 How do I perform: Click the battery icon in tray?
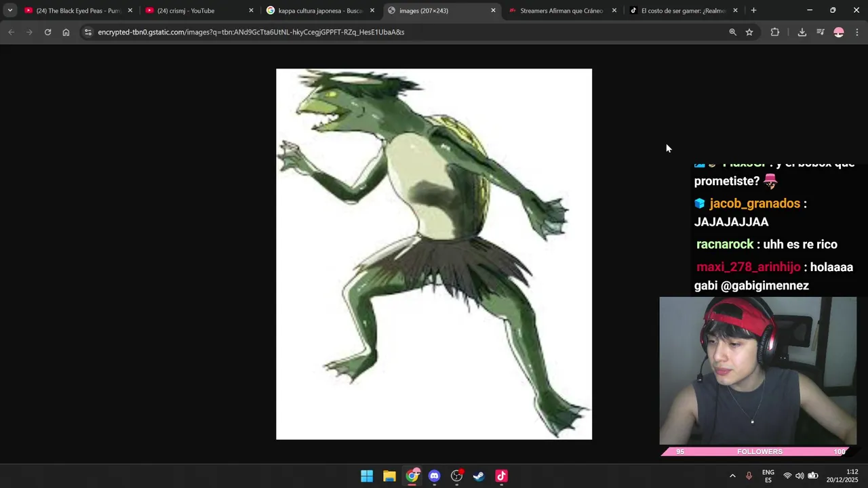tap(812, 476)
